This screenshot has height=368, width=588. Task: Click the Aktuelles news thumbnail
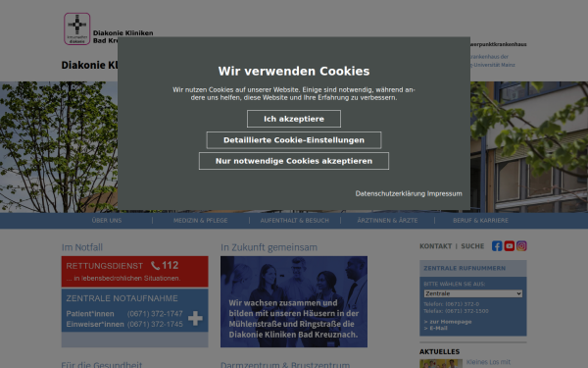point(441,363)
